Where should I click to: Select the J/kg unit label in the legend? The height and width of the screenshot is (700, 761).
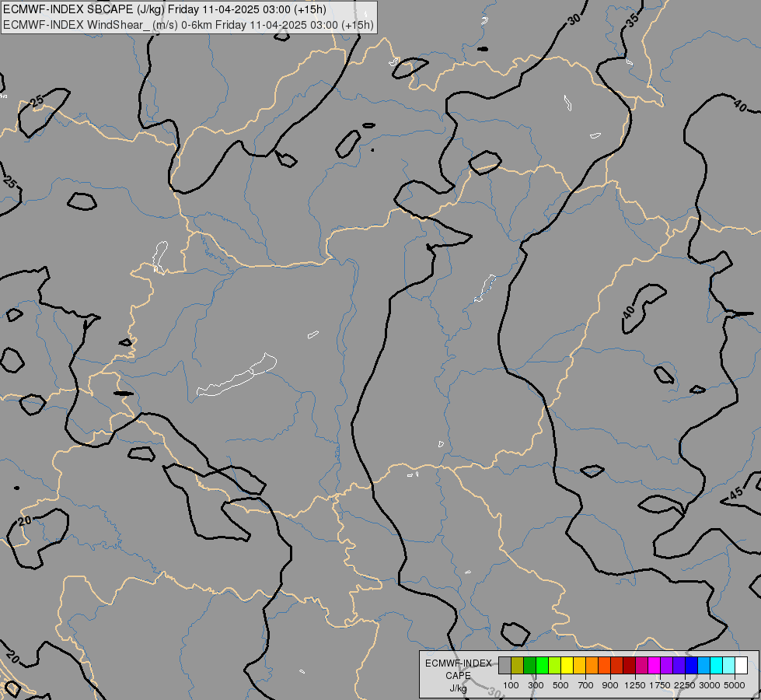pyautogui.click(x=458, y=688)
